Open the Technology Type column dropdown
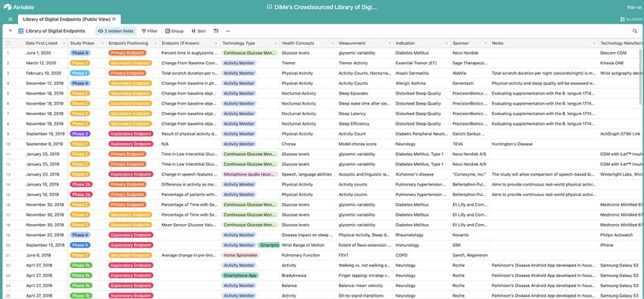644x299 pixels. click(276, 43)
